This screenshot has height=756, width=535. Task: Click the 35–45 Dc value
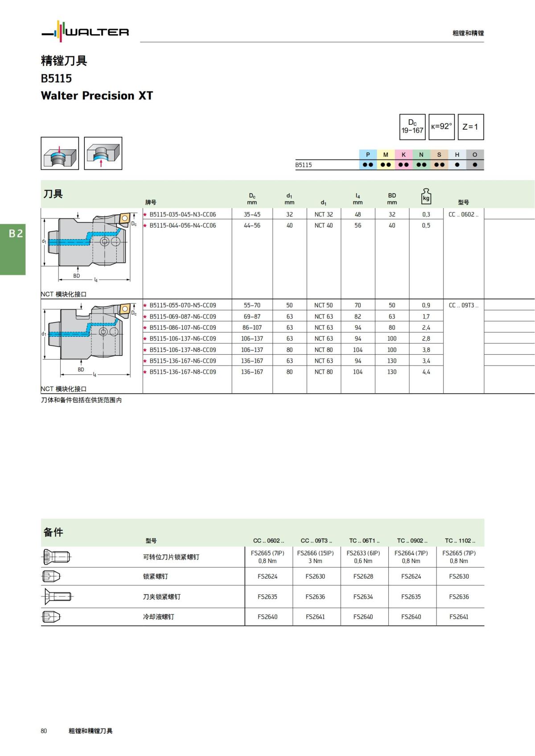[x=252, y=214]
